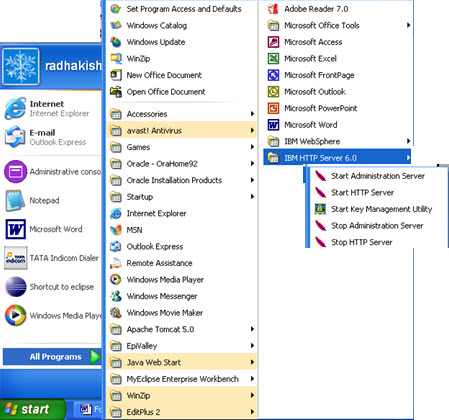Click the TATA Indicom Dialer icon
449x420 pixels.
16,258
